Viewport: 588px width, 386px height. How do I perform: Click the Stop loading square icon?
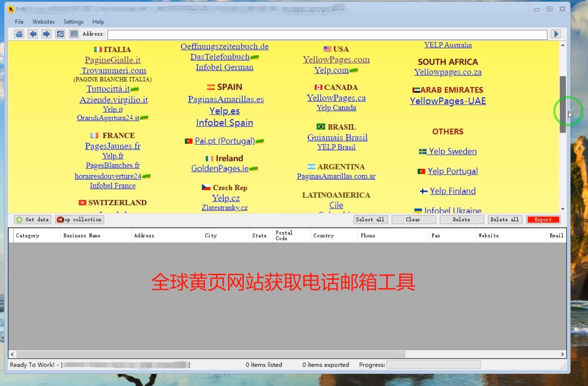click(74, 34)
